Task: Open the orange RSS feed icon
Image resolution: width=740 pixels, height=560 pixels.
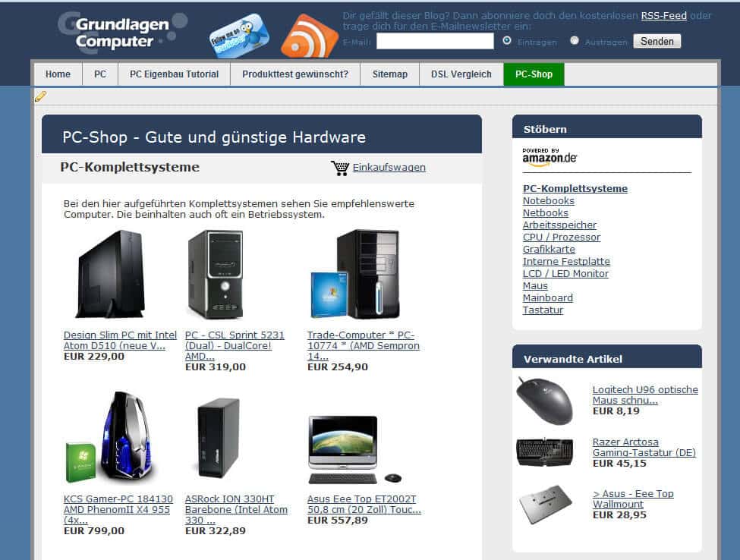Action: tap(310, 36)
